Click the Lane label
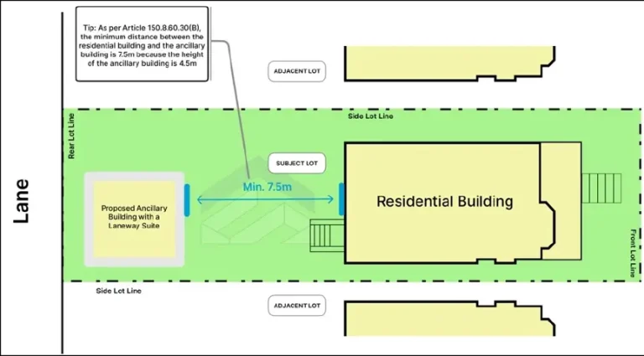Viewport: 644px width, 356px height. tap(21, 201)
